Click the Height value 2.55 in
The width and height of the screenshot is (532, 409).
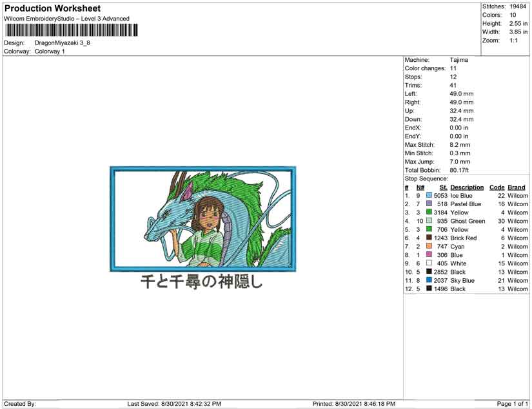click(x=518, y=23)
